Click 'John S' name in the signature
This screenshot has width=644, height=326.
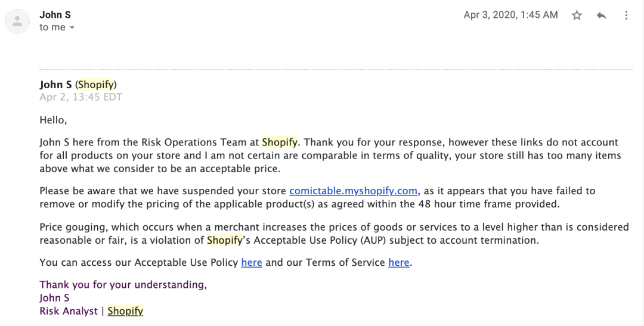[54, 298]
